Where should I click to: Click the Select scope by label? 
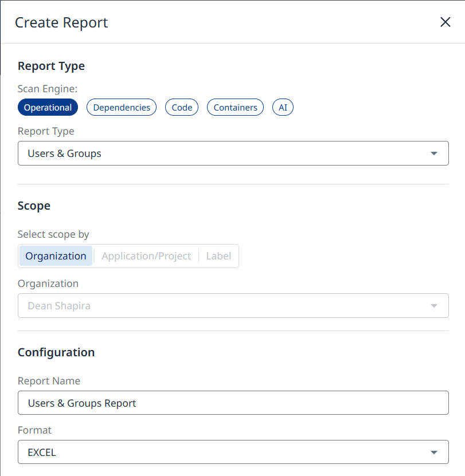coord(53,234)
